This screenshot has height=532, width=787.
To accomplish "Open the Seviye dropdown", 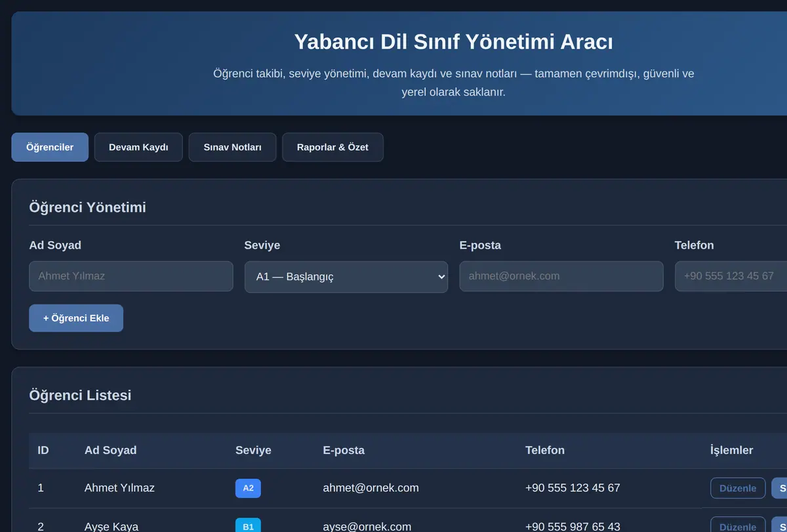I will pos(346,277).
